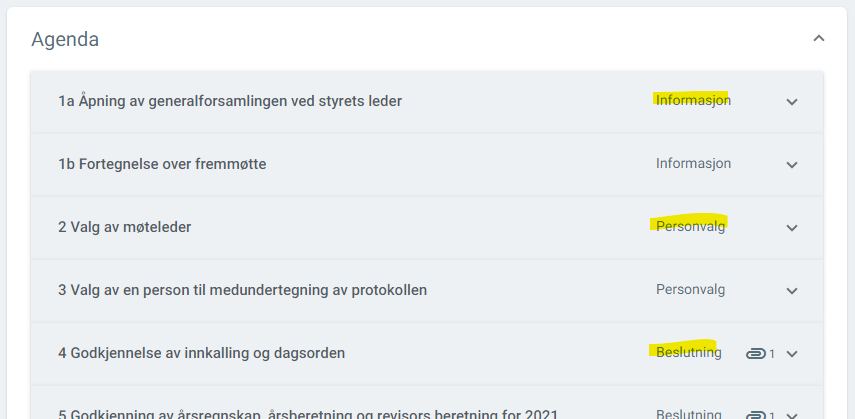This screenshot has width=855, height=419.
Task: Expand the 2 Valg av møteleder chevron
Action: click(792, 228)
